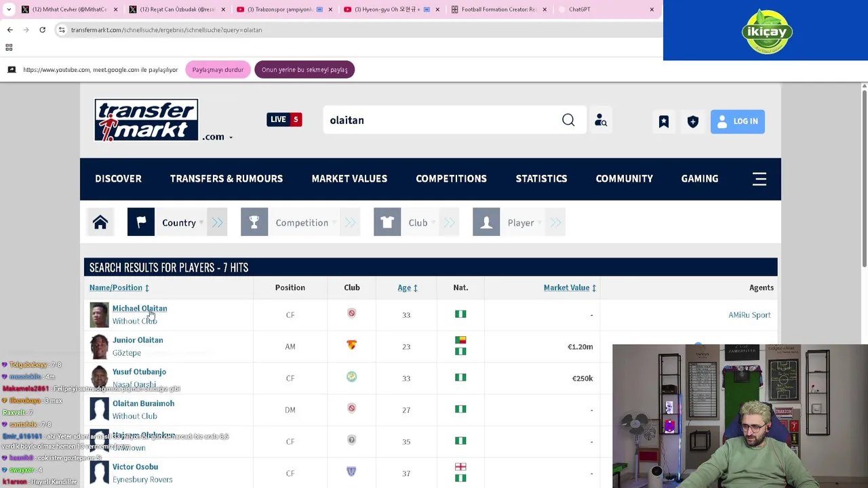Click Onun yerine bu sekmeyi paylaş button

[304, 70]
